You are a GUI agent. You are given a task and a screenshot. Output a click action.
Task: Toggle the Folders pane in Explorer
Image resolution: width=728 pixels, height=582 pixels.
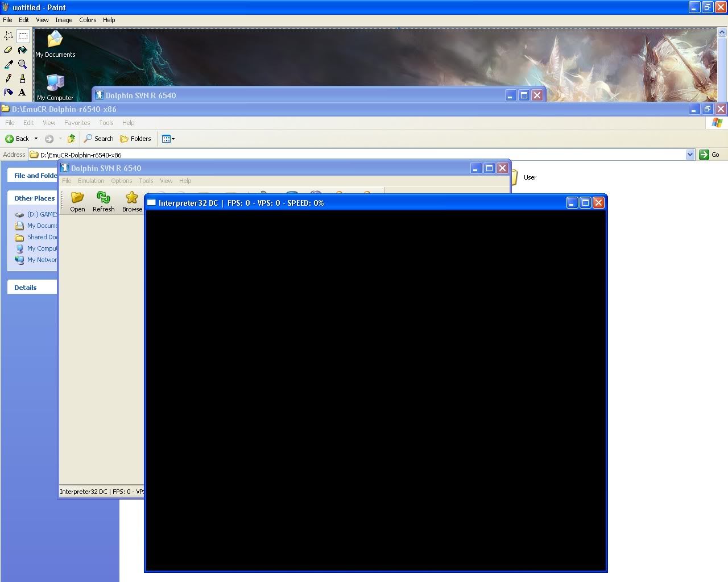coord(135,139)
